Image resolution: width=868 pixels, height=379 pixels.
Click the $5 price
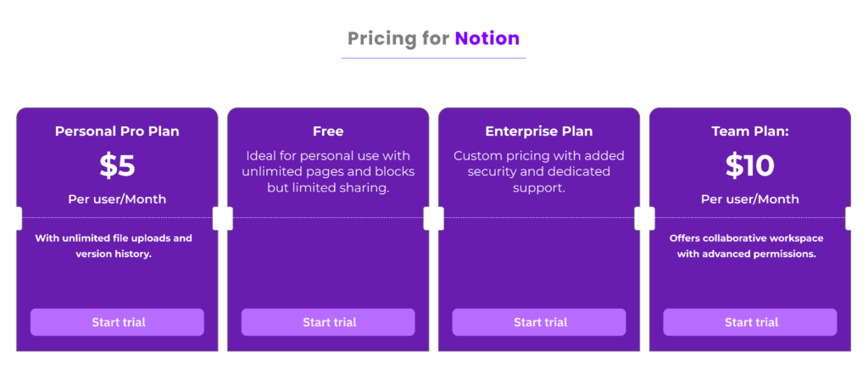[117, 165]
